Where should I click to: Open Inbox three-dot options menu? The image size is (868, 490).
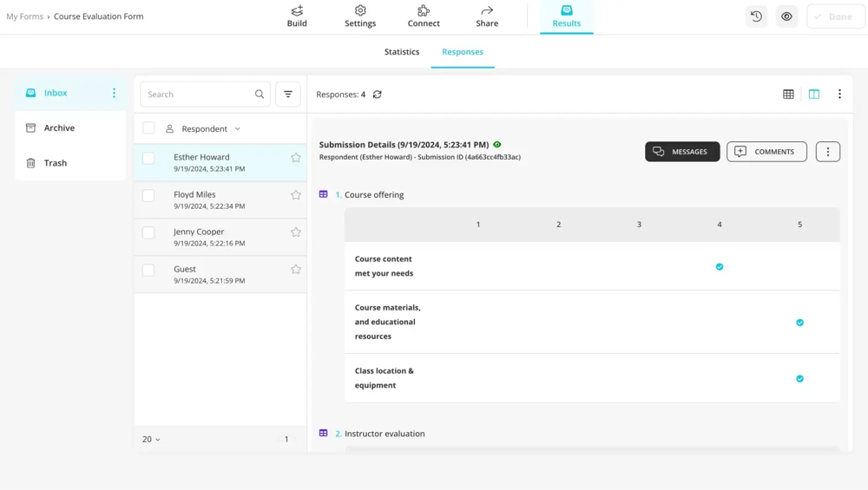click(114, 93)
